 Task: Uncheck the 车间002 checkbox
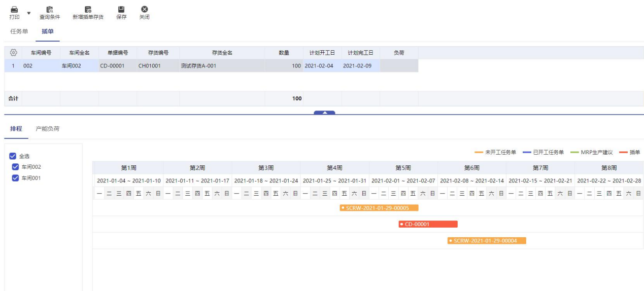click(x=15, y=167)
